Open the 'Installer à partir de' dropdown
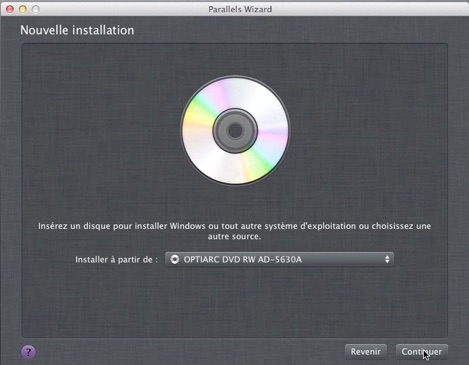This screenshot has width=469, height=365. (x=279, y=259)
